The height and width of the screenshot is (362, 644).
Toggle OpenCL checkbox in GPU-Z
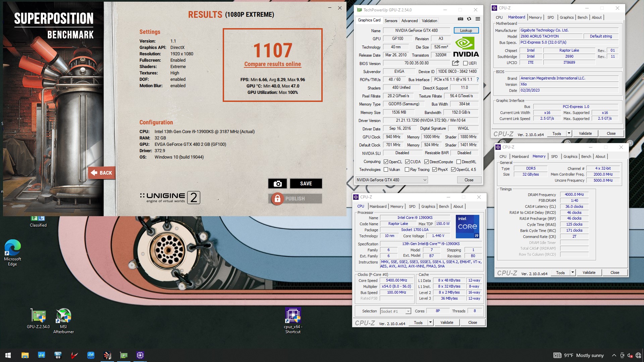click(x=386, y=162)
